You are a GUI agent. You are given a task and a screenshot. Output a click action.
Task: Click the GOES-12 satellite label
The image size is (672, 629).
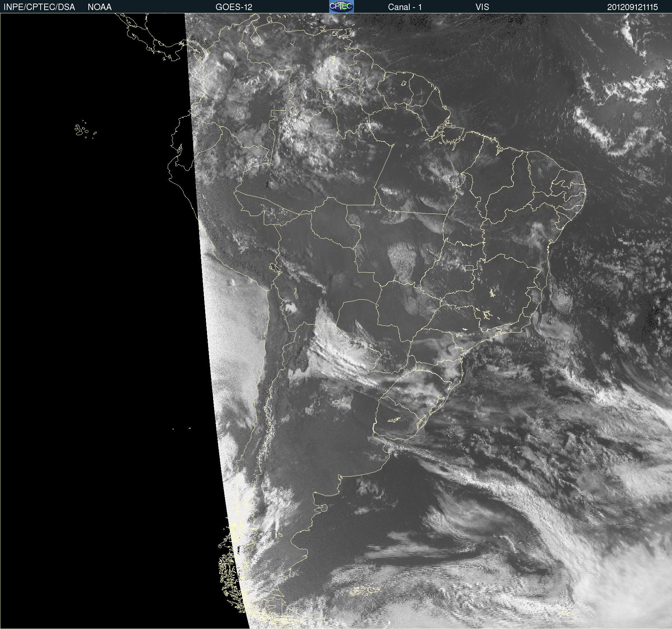234,7
